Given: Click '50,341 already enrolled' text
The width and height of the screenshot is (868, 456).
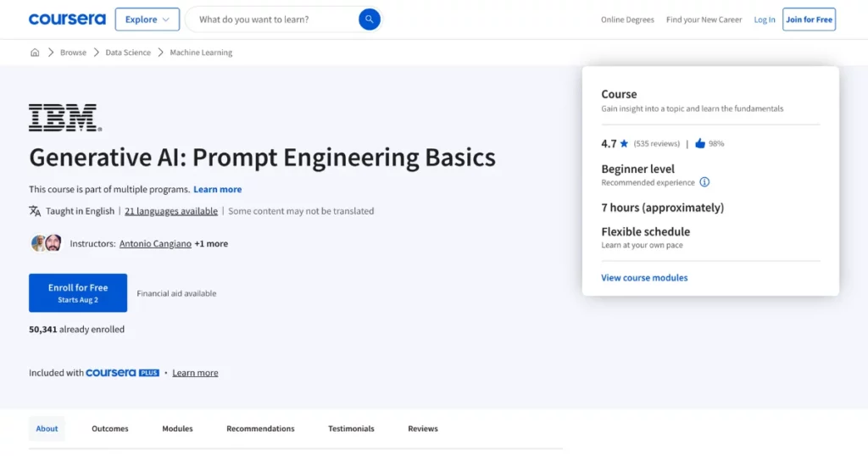Looking at the screenshot, I should [x=77, y=329].
